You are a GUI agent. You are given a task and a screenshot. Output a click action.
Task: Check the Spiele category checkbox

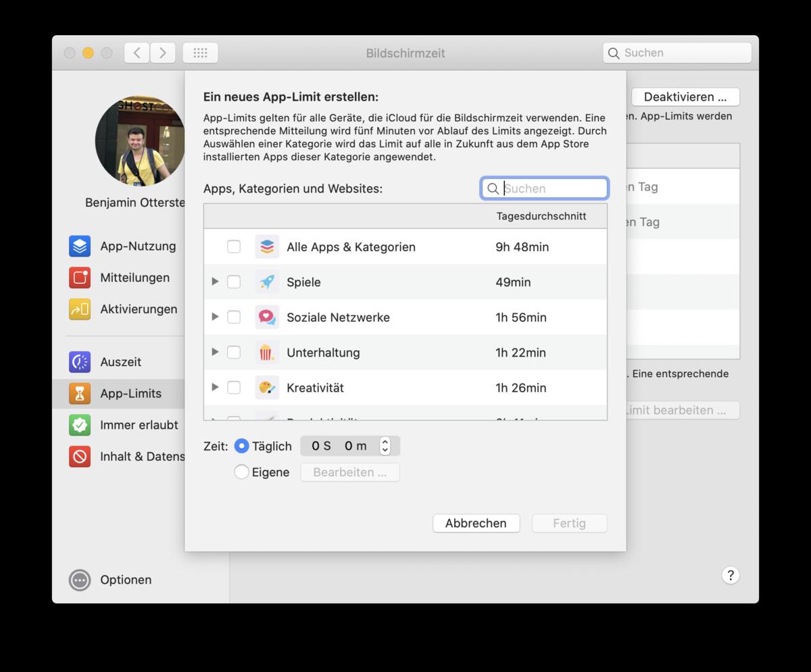pyautogui.click(x=234, y=282)
